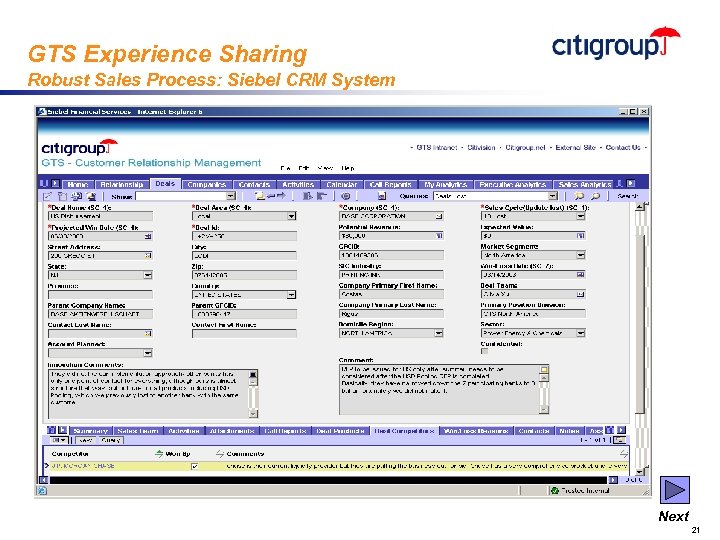Open the Deal Products view tab
The height and width of the screenshot is (540, 720).
(x=340, y=431)
